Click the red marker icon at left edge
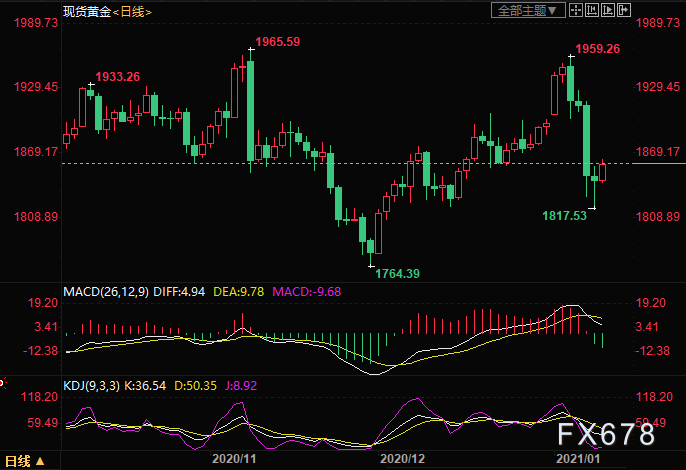 coord(3,381)
